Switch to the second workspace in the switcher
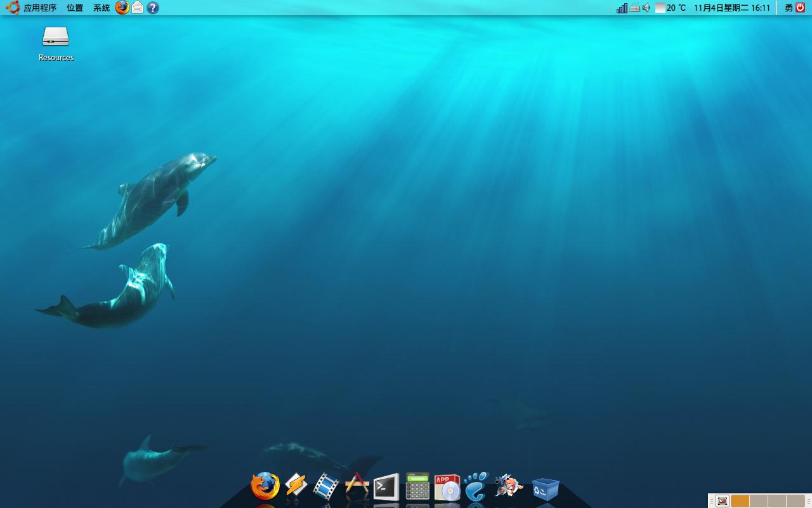812x508 pixels. pos(759,501)
